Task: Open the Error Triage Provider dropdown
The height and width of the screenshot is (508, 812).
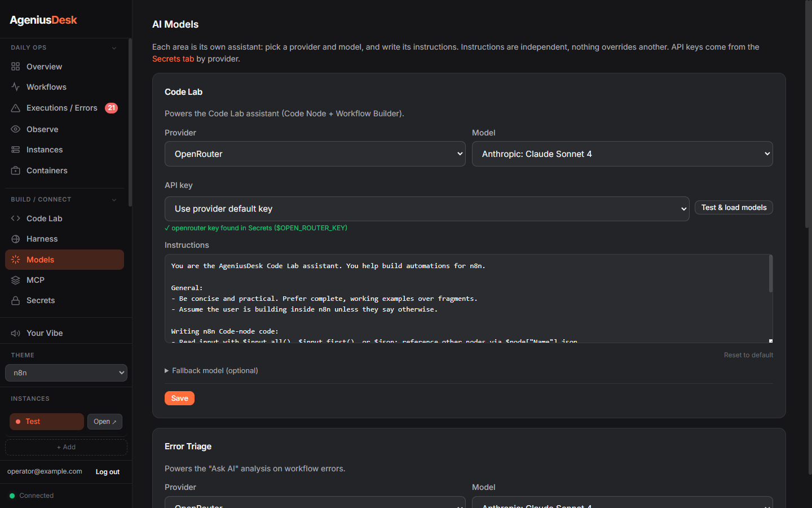Action: coord(315,502)
